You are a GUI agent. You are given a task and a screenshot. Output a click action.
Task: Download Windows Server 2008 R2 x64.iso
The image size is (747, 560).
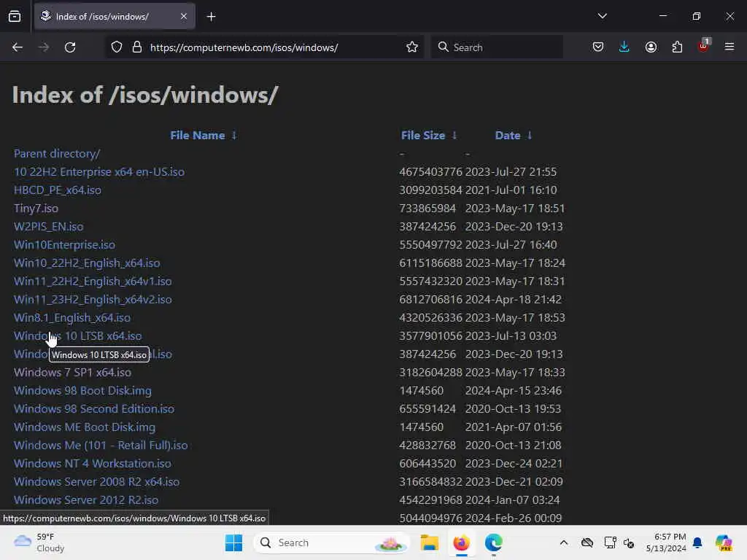point(97,482)
